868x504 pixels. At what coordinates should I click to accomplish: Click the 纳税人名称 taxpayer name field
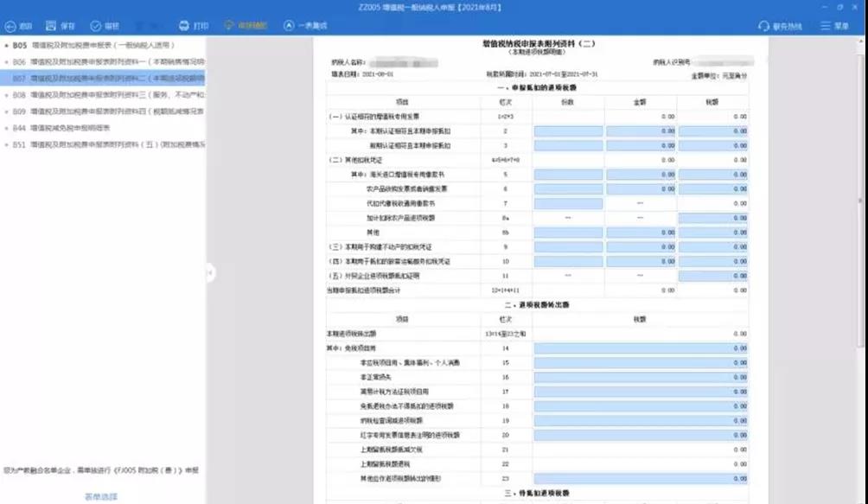click(x=406, y=60)
